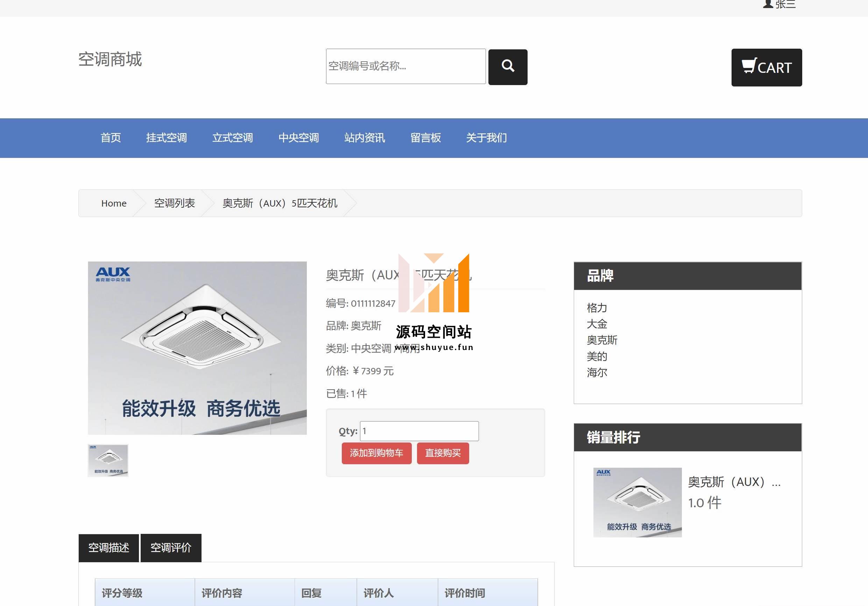Open 中央空调 category in the nav bar
This screenshot has height=606, width=868.
pyautogui.click(x=299, y=138)
